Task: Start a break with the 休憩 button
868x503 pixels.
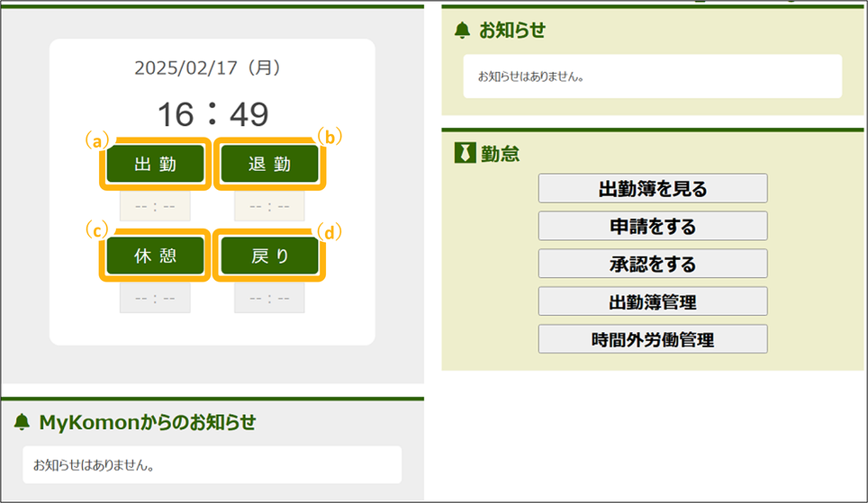Action: pyautogui.click(x=155, y=256)
